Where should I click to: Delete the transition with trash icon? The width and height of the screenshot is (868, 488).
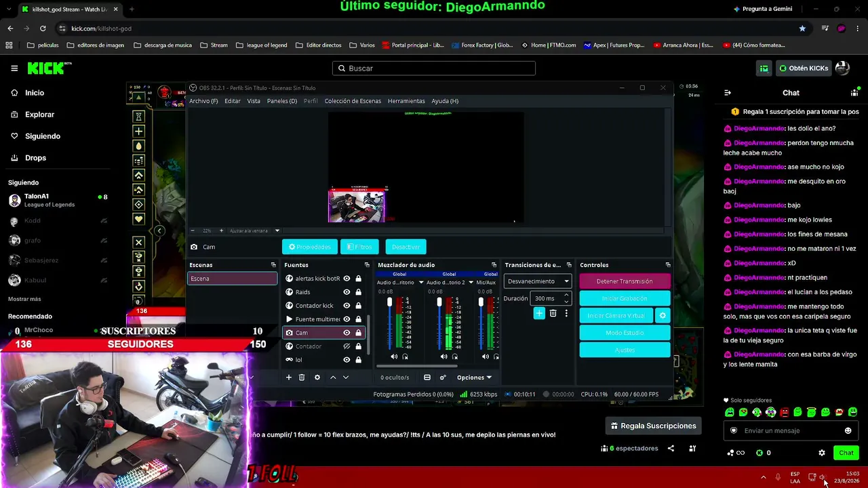[553, 313]
